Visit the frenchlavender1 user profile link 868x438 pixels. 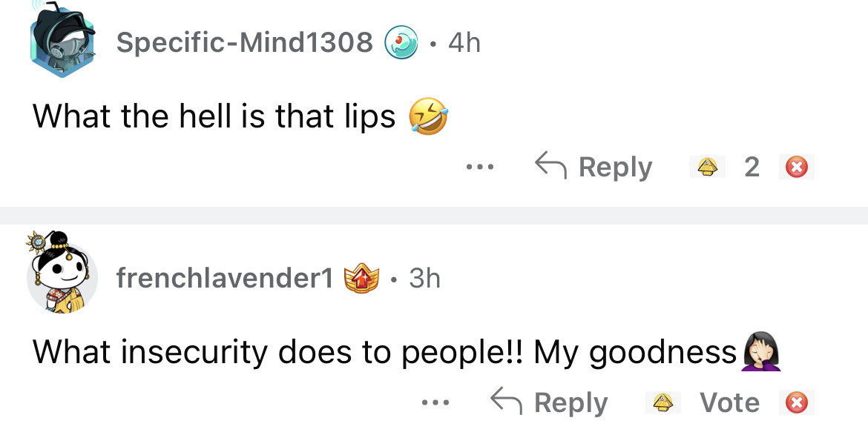[224, 279]
